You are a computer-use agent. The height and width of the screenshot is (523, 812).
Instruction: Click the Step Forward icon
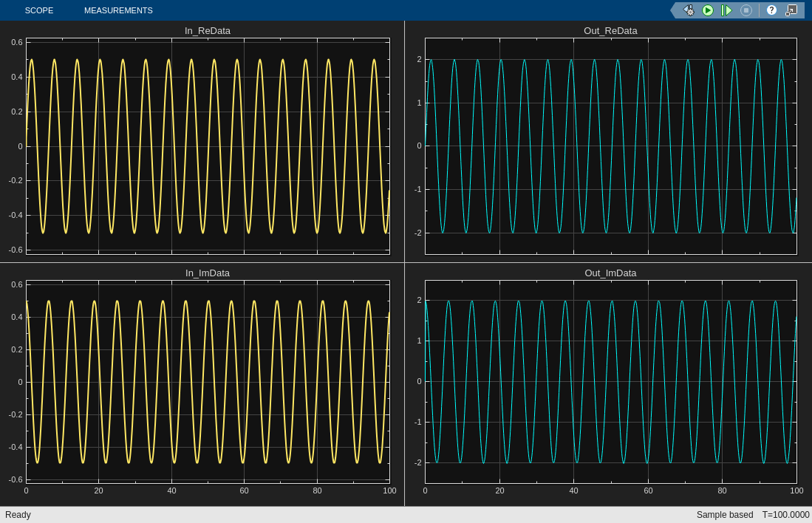(x=727, y=10)
